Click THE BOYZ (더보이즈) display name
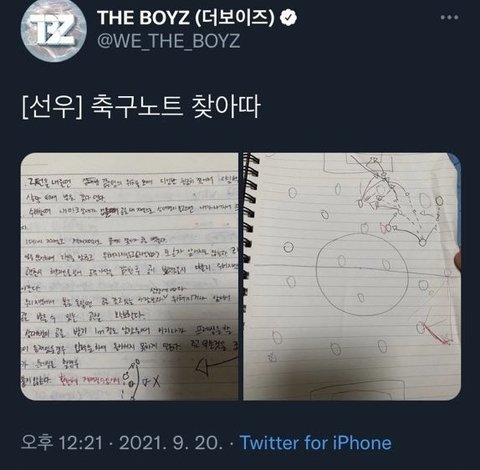This screenshot has height=470, width=480. tap(186, 17)
